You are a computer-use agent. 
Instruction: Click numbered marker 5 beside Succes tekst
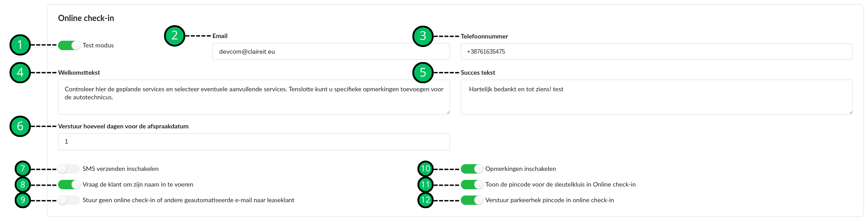tap(423, 72)
